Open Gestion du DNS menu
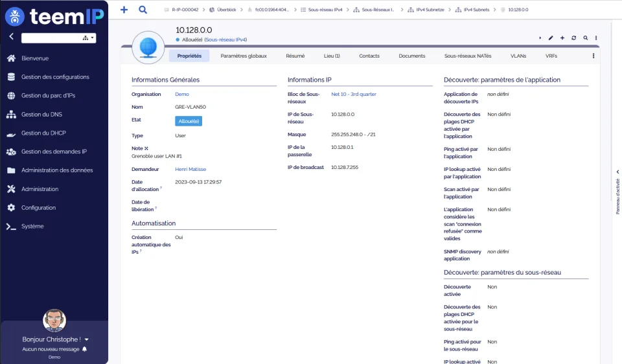Image resolution: width=622 pixels, height=364 pixels. coord(41,114)
